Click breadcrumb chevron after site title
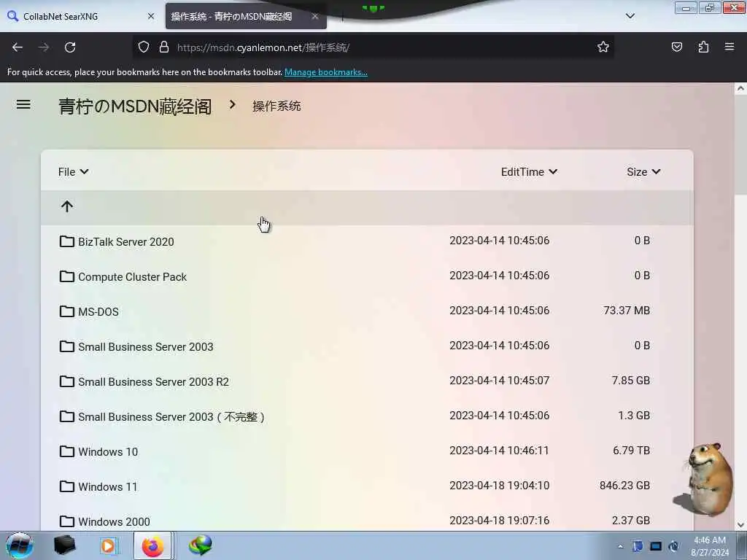The width and height of the screenshot is (747, 560). [232, 104]
